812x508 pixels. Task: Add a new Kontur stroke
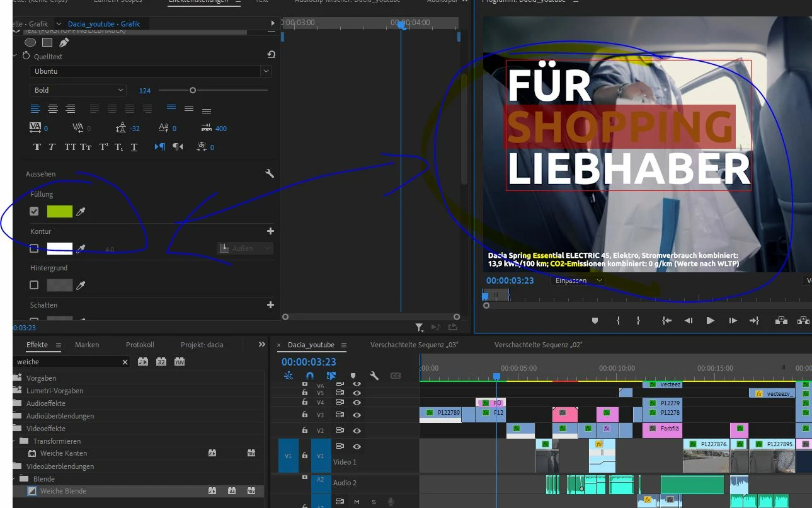click(x=271, y=231)
